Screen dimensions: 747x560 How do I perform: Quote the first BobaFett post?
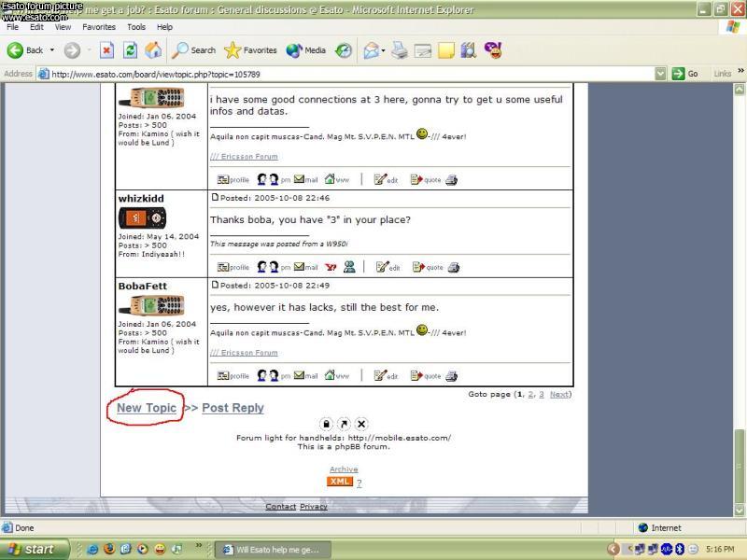(x=426, y=179)
